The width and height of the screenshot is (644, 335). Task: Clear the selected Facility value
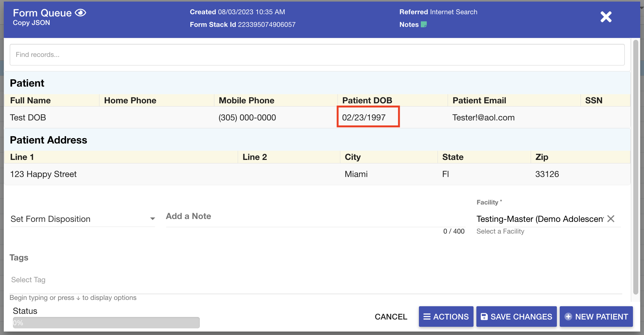coord(611,219)
